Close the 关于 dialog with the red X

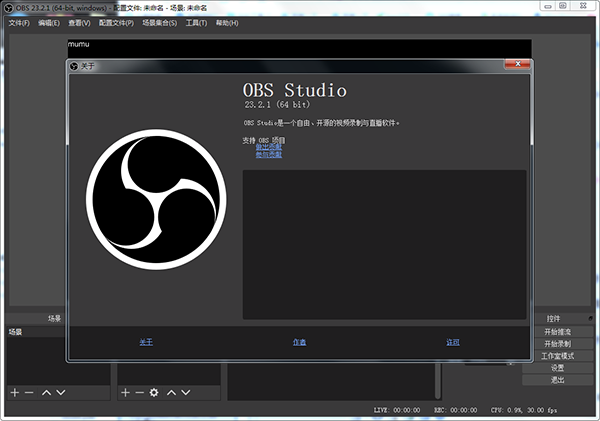click(517, 64)
